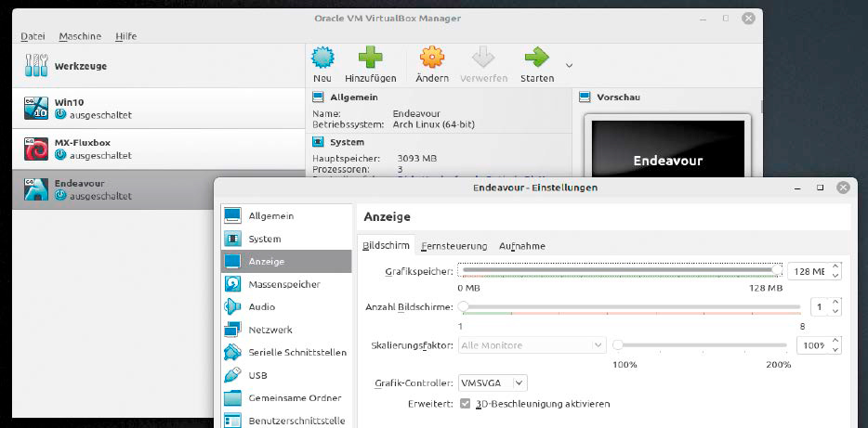Image resolution: width=868 pixels, height=428 pixels.
Task: Switch to the Fernsteuerung tab
Action: [454, 246]
